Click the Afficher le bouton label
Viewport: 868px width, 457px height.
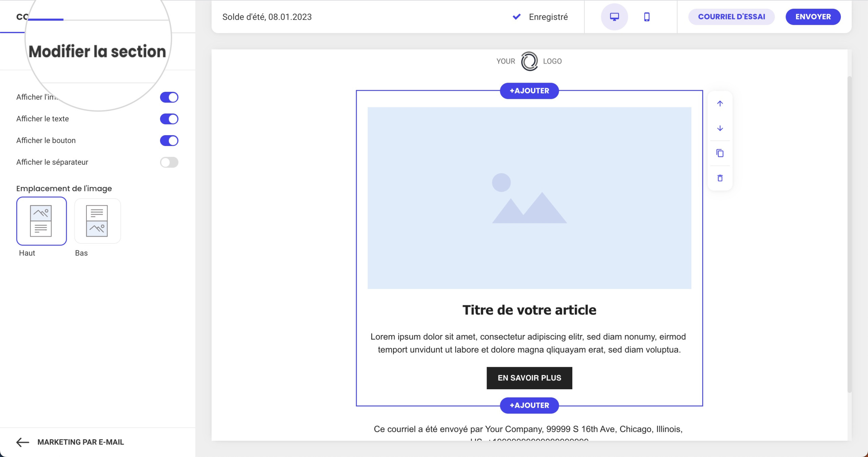click(46, 140)
